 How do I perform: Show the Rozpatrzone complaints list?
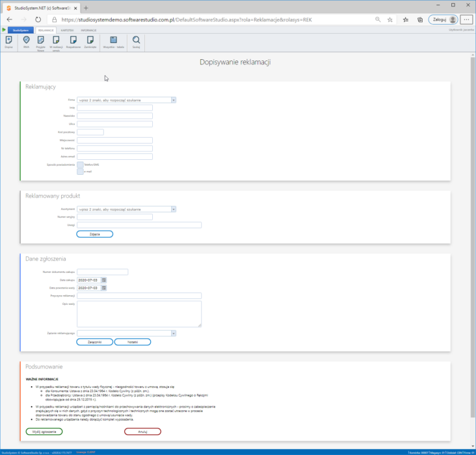[x=73, y=42]
